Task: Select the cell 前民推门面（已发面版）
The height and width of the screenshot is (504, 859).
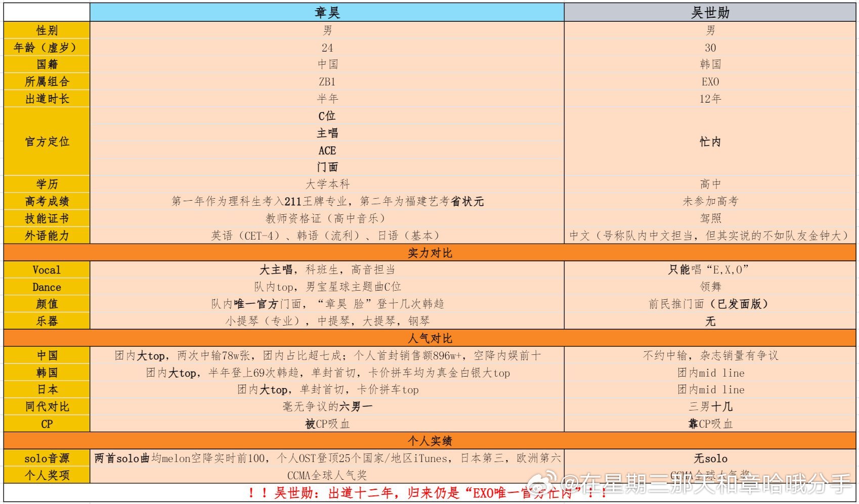Action: coord(710,304)
